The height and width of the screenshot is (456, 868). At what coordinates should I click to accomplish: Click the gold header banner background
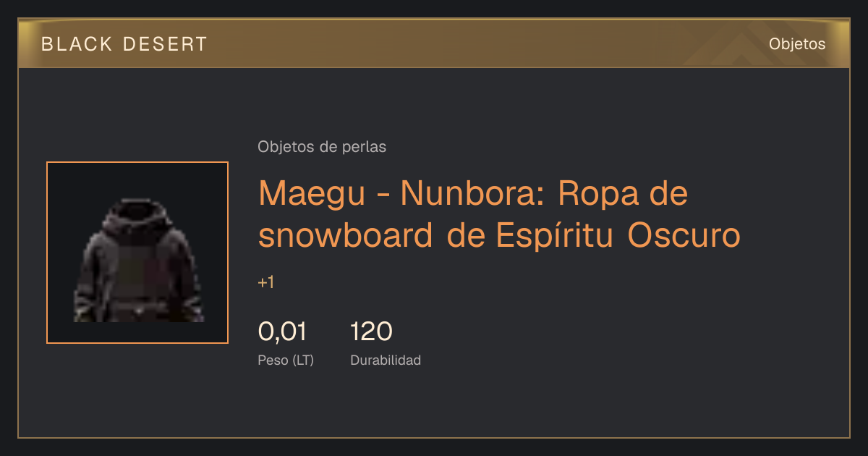pos(434,43)
